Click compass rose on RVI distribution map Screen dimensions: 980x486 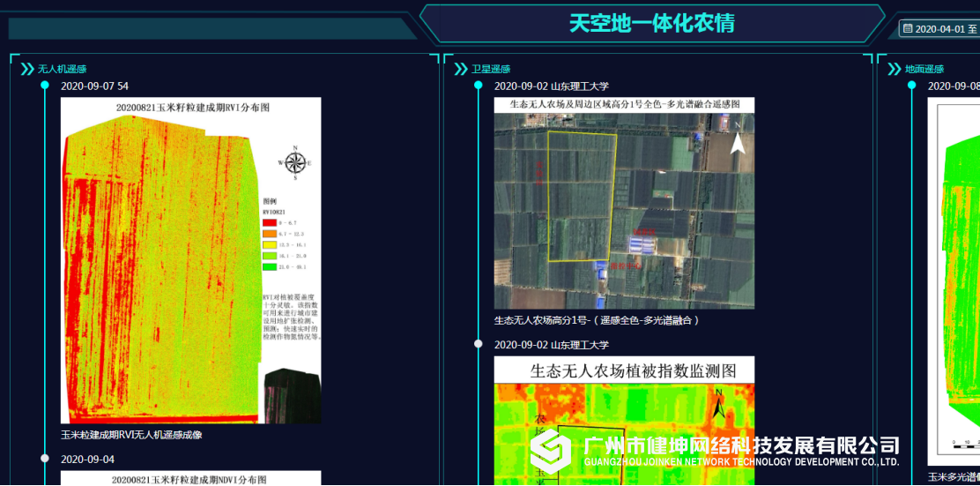click(295, 162)
